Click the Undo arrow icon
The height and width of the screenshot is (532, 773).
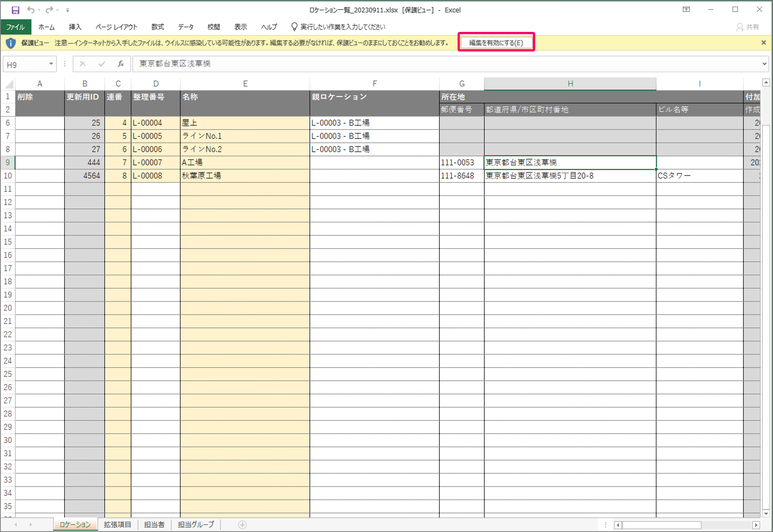(x=31, y=10)
